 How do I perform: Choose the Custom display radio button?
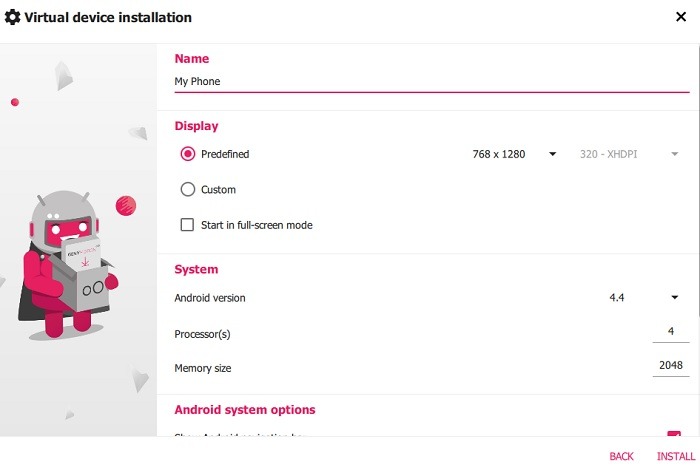pyautogui.click(x=187, y=189)
